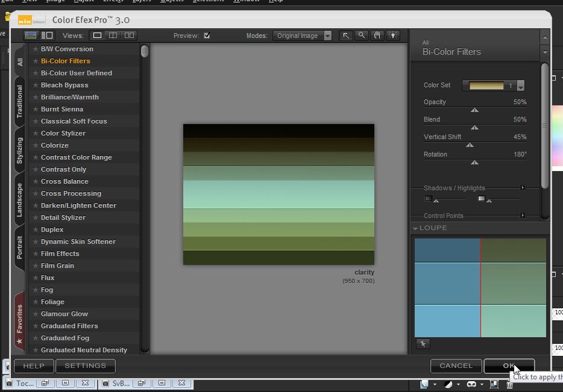Select the arrow pointer tool

(345, 36)
